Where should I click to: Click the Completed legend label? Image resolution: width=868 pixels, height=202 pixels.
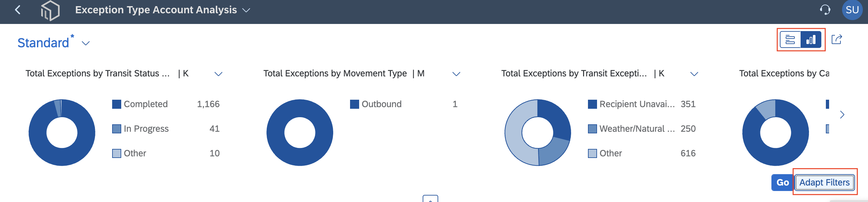(x=146, y=104)
